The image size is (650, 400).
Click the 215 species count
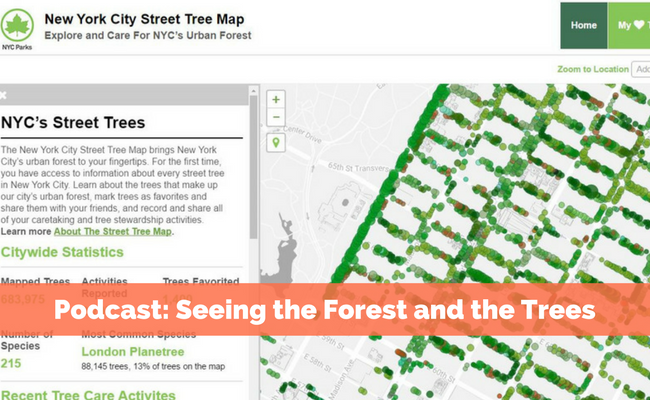(12, 364)
